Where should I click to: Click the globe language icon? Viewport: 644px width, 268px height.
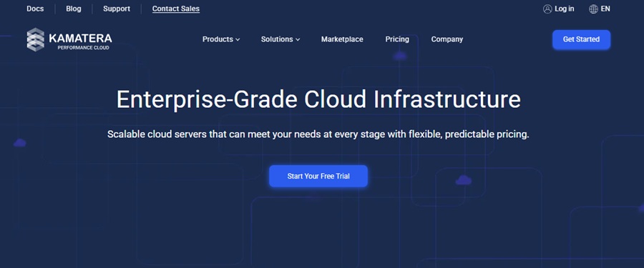pyautogui.click(x=593, y=9)
